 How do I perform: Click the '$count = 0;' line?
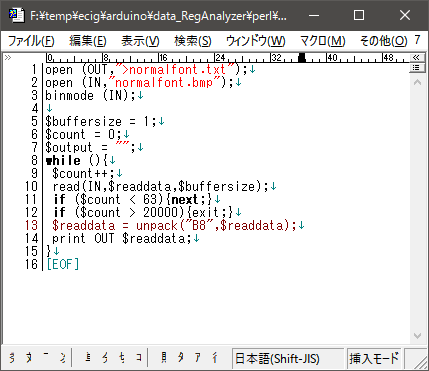click(x=83, y=135)
